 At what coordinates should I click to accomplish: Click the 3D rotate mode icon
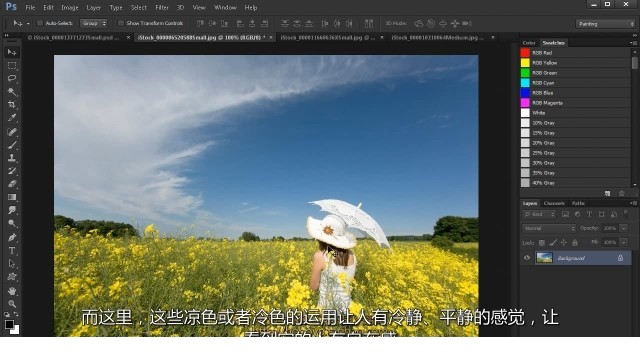[x=419, y=23]
